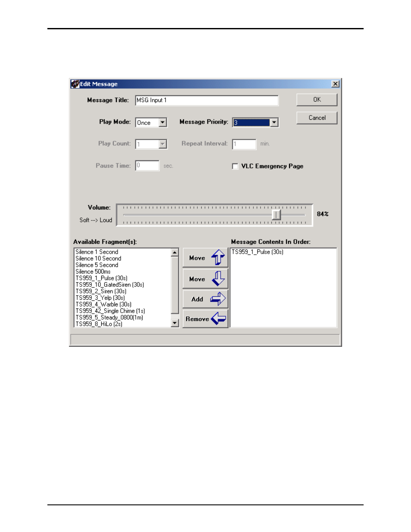Click the Cancel button
Screen dimensions: 411x532
pyautogui.click(x=317, y=118)
